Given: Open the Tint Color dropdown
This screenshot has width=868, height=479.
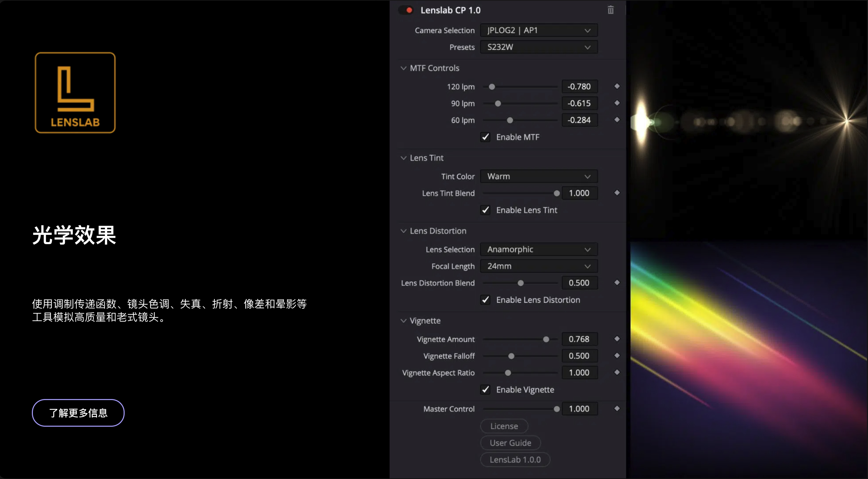Looking at the screenshot, I should click(539, 176).
